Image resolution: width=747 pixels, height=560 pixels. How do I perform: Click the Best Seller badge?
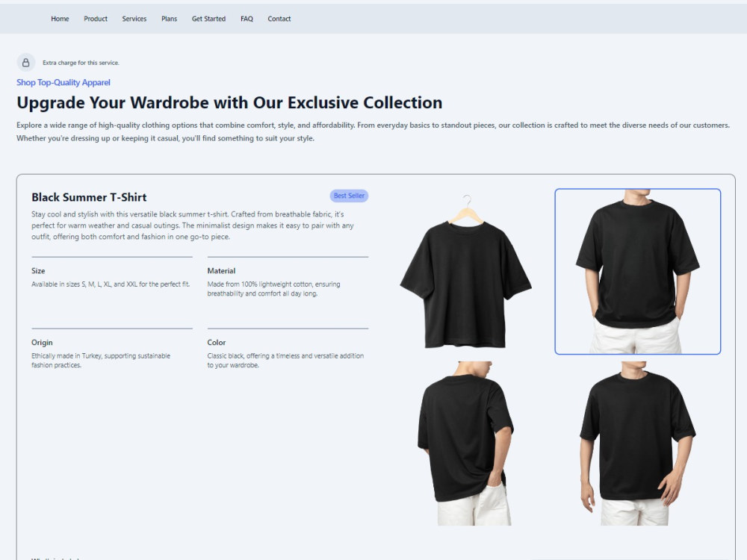coord(349,196)
